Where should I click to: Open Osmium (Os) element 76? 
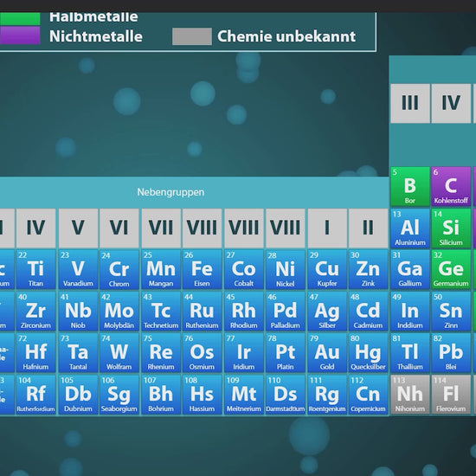202,353
